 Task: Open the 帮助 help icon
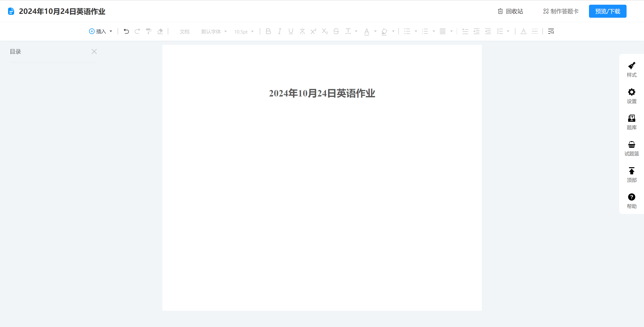click(x=631, y=201)
